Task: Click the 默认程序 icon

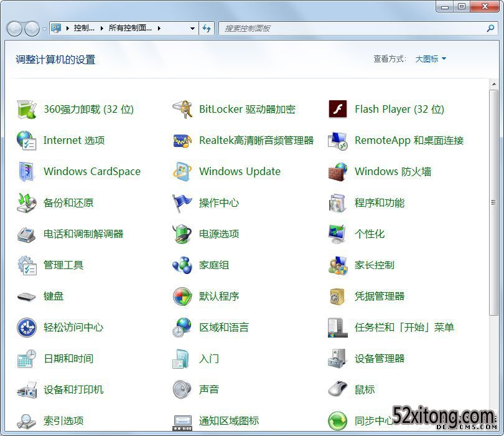Action: click(x=182, y=296)
